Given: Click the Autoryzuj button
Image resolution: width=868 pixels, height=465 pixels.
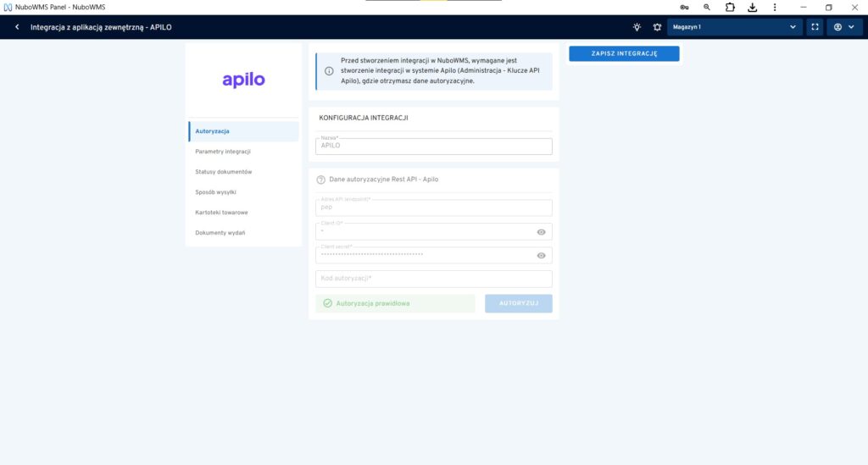Looking at the screenshot, I should 518,303.
